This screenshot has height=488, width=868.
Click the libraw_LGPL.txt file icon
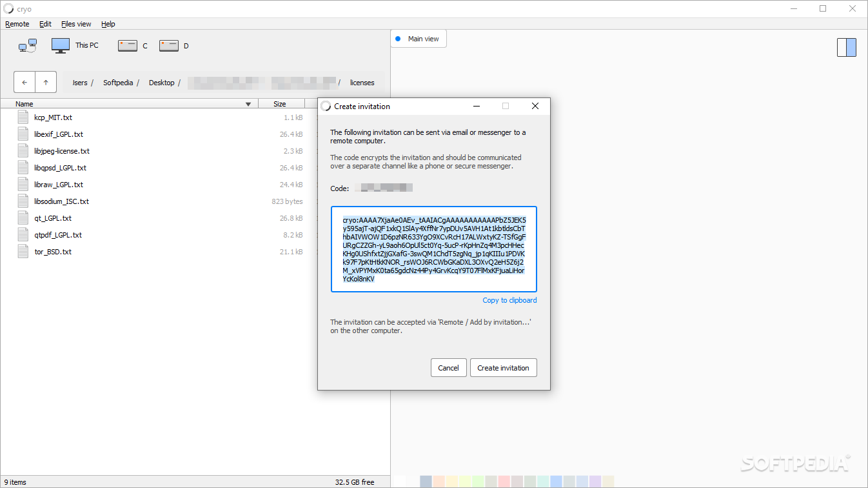tap(23, 185)
